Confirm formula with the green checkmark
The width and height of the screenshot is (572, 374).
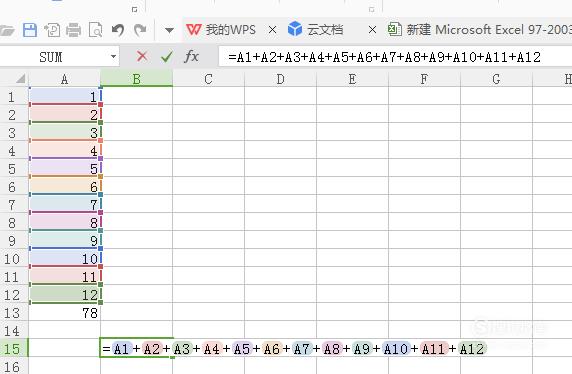167,57
